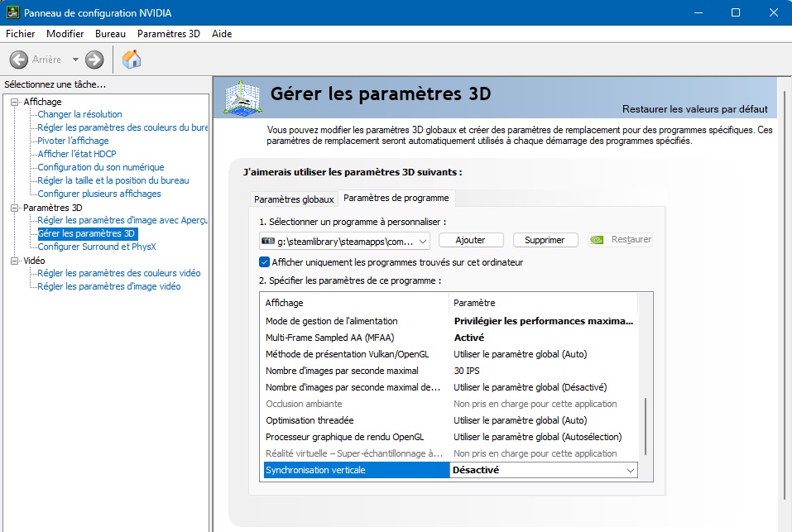
Task: Open Configurer plusieurs affichages
Action: (99, 194)
